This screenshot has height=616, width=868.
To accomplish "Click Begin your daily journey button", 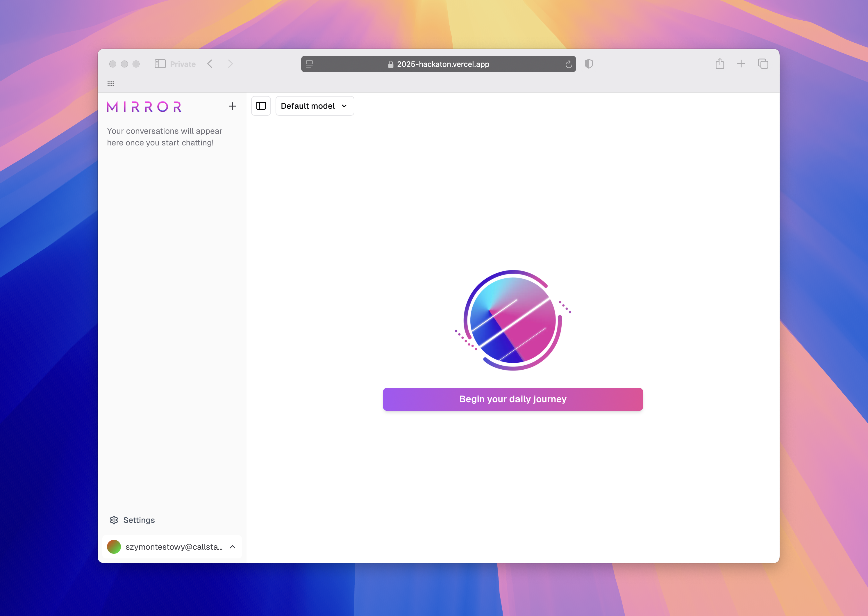I will (512, 399).
